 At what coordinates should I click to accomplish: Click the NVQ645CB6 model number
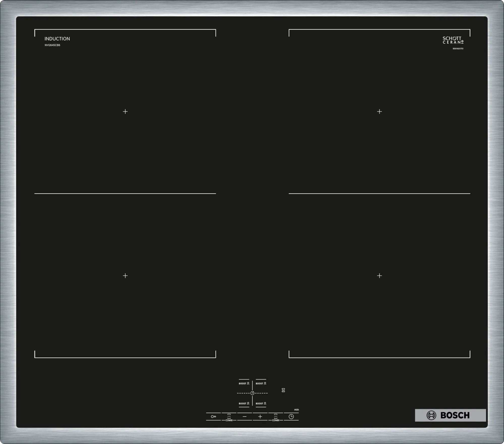[52, 45]
